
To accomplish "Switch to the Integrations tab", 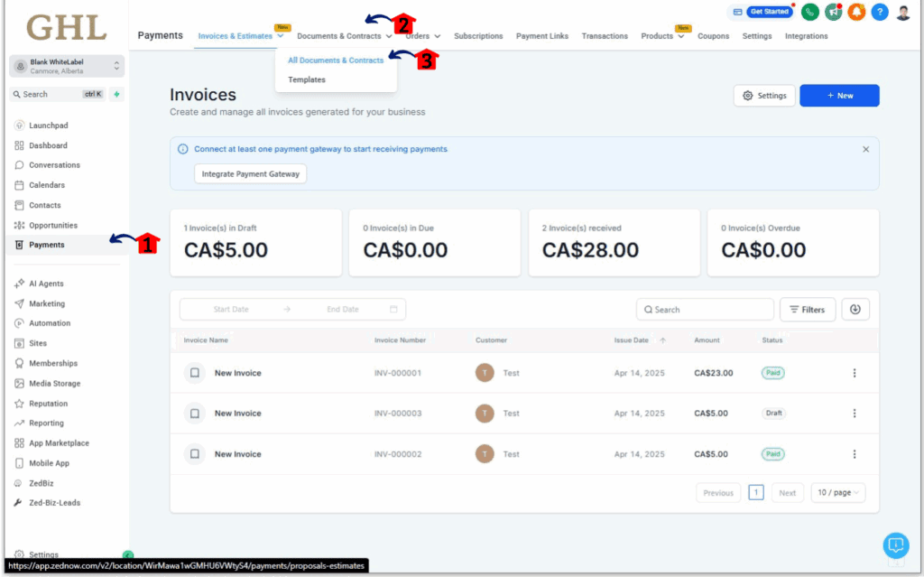I will click(806, 36).
